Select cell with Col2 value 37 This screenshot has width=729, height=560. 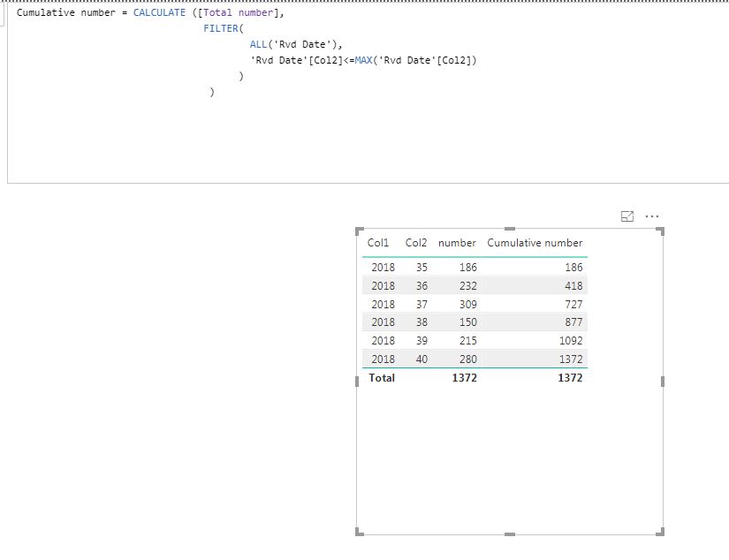click(421, 305)
